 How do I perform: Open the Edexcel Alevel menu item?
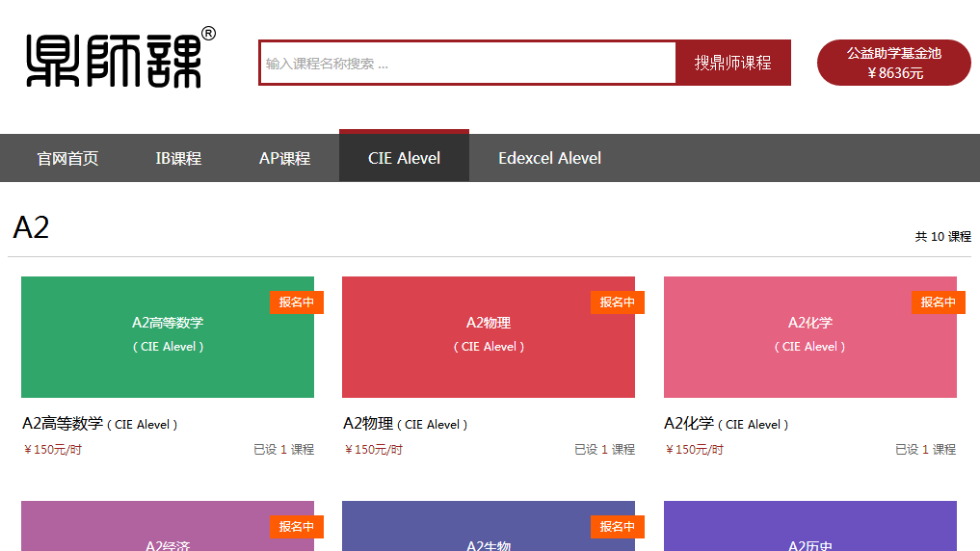point(549,158)
